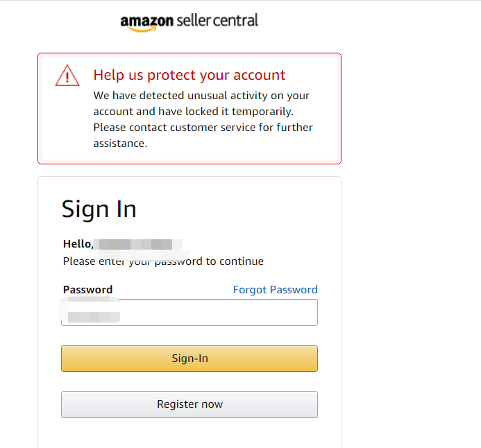Click the orange Amazon smile arrow

142,29
